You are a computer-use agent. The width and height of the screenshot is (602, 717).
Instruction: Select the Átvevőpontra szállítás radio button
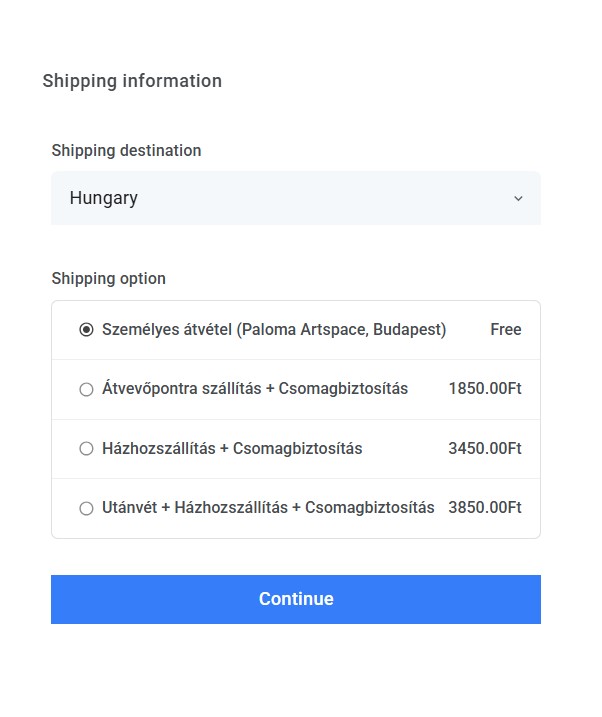(86, 389)
